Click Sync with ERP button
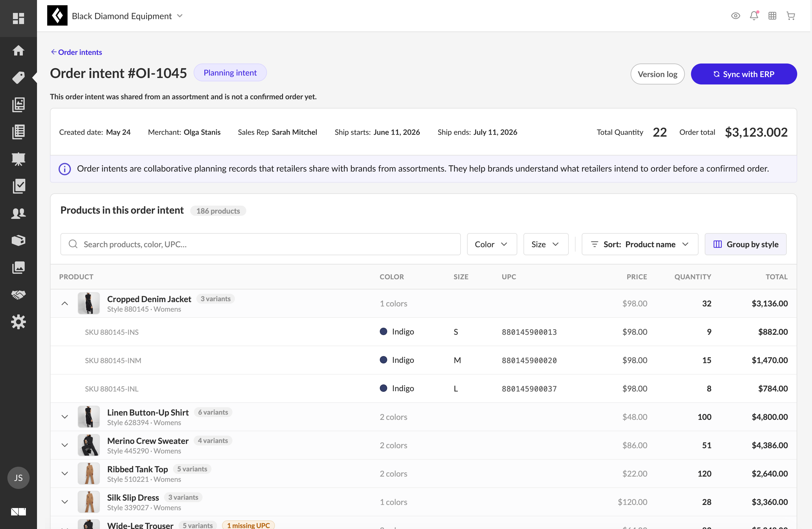The height and width of the screenshot is (529, 812). tap(744, 74)
